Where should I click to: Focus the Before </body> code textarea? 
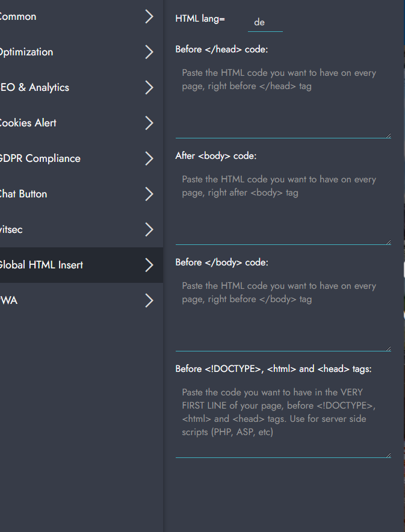click(283, 312)
